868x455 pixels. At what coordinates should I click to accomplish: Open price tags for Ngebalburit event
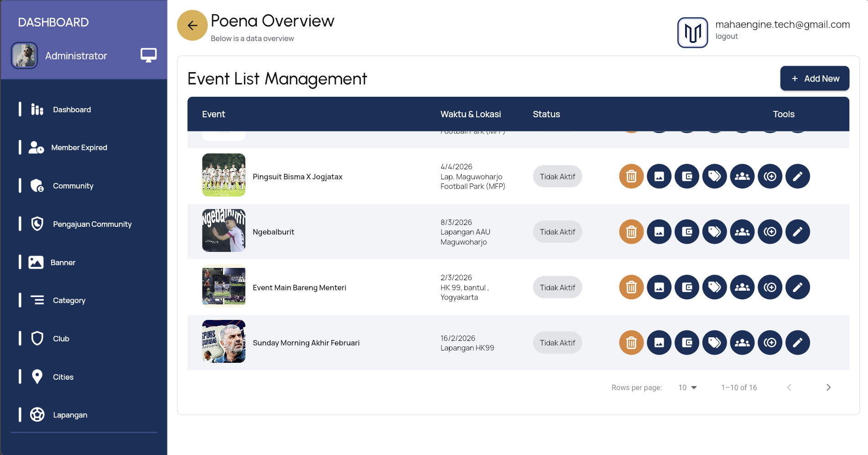pos(715,232)
